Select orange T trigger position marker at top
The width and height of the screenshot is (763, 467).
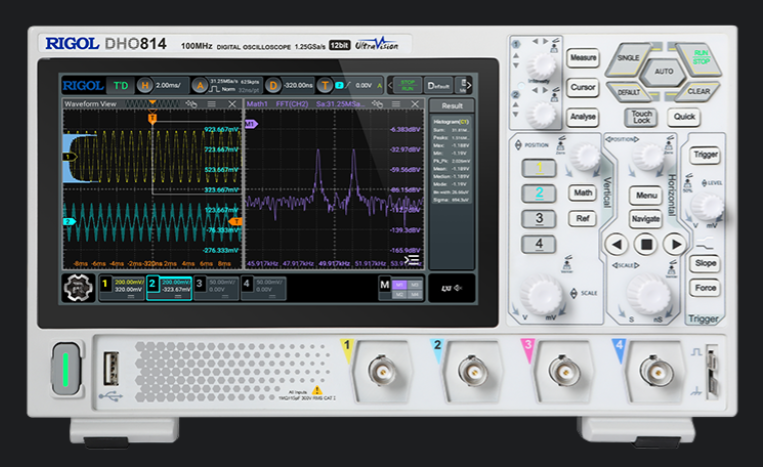tap(152, 118)
